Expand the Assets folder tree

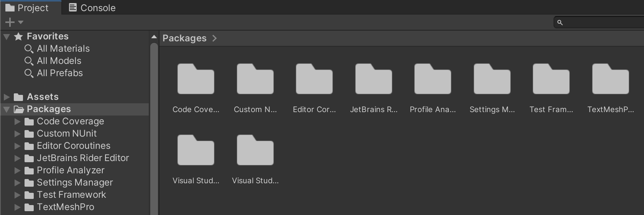coord(7,97)
